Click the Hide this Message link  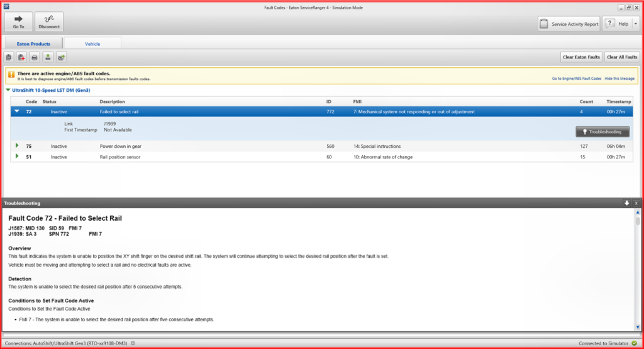(x=619, y=79)
